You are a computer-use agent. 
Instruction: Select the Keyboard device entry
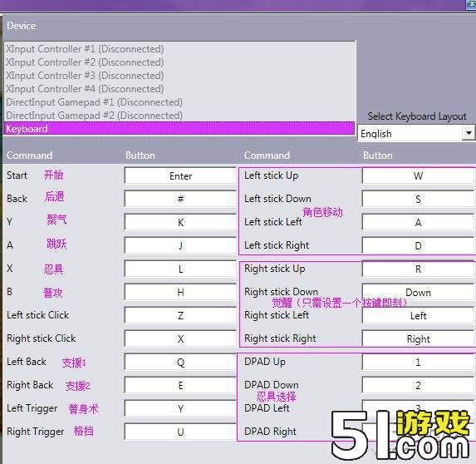179,129
